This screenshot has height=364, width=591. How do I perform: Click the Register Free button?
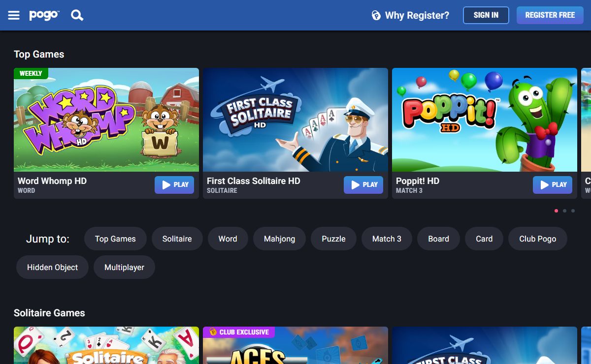[x=550, y=15]
